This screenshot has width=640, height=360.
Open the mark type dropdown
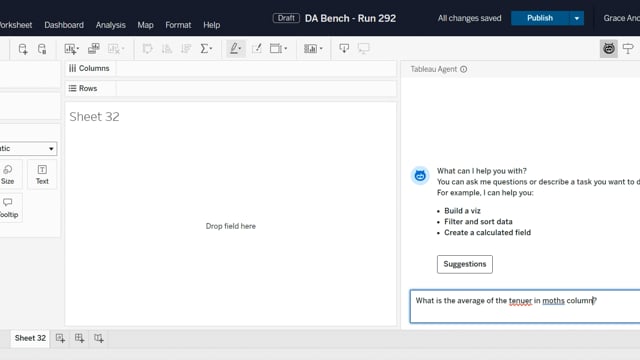(x=28, y=149)
